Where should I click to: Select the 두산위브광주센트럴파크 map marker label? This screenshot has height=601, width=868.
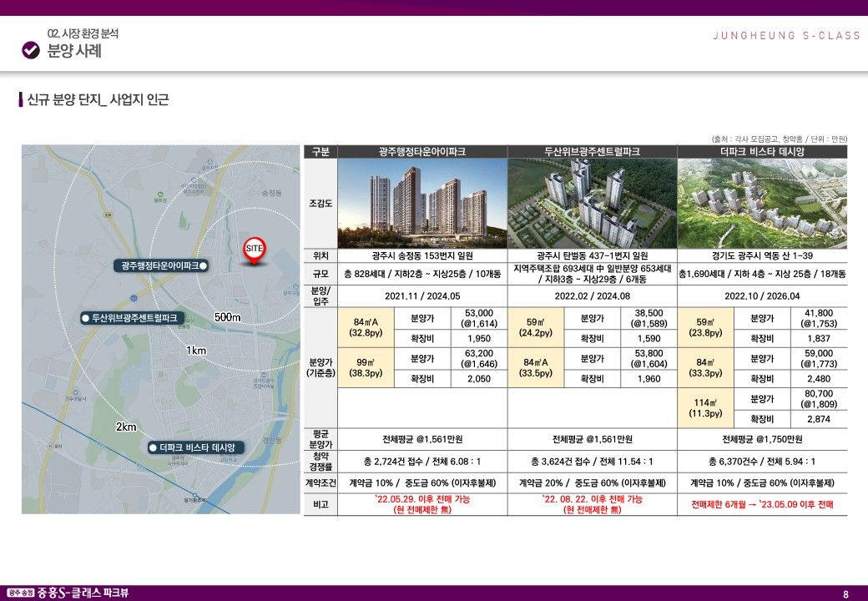[134, 318]
